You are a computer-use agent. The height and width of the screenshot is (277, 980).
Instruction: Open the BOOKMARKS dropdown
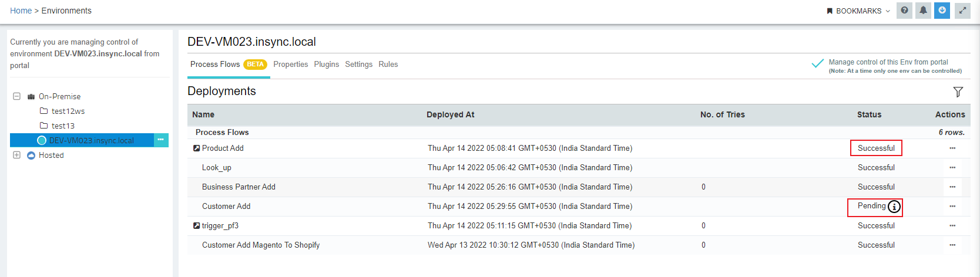(x=858, y=11)
